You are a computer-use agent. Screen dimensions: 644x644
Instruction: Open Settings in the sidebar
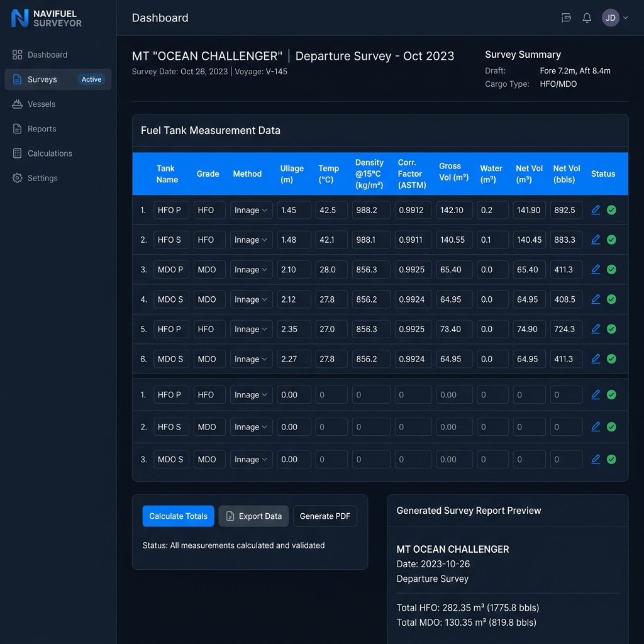pyautogui.click(x=58, y=178)
